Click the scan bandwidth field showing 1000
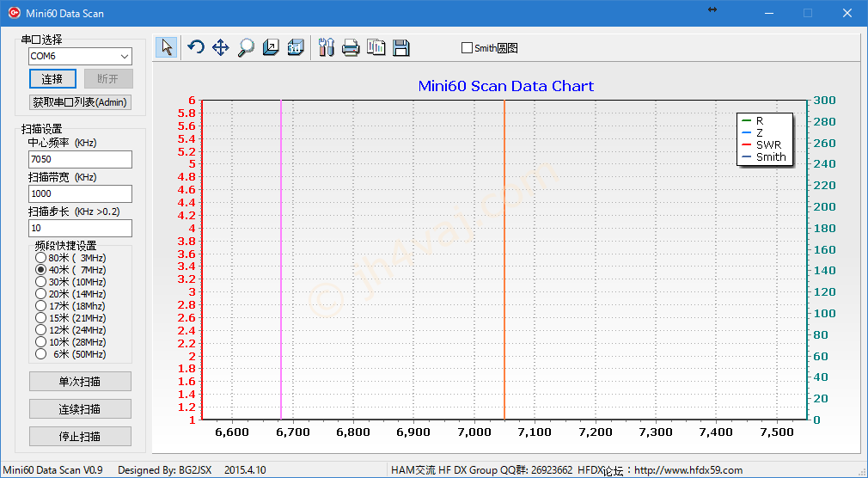The height and width of the screenshot is (478, 868). point(80,193)
